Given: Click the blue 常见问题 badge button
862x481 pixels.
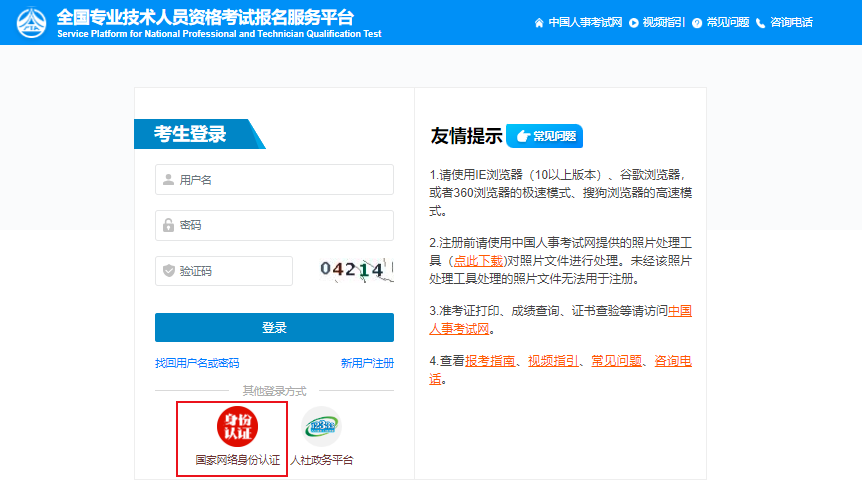Looking at the screenshot, I should (544, 136).
